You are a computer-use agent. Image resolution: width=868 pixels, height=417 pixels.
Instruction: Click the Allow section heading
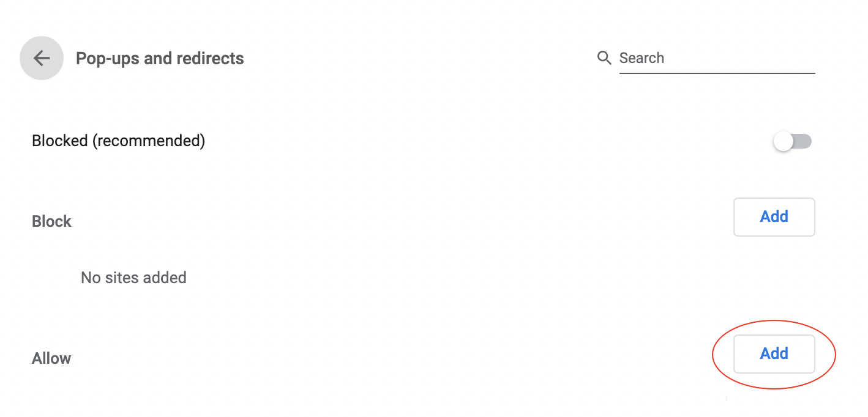pos(51,358)
